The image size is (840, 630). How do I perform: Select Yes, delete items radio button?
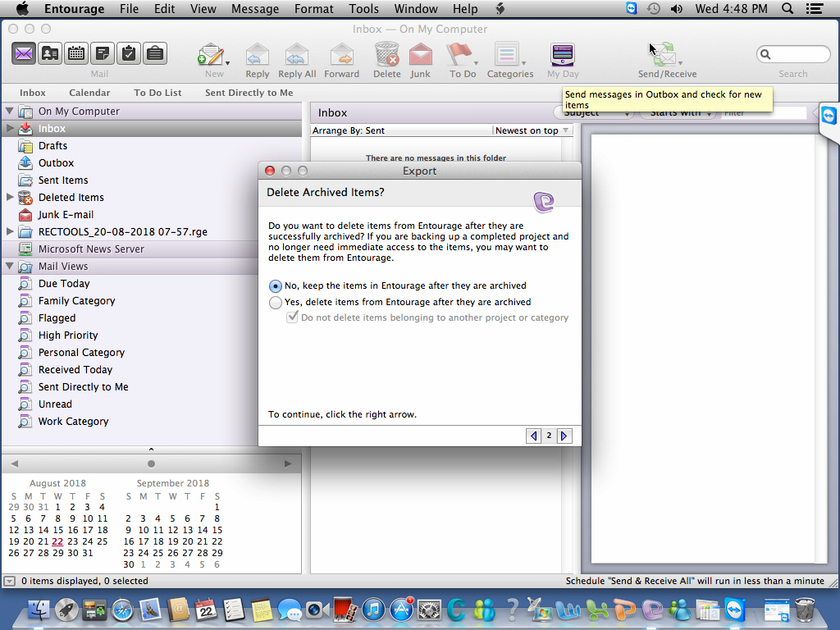point(276,303)
